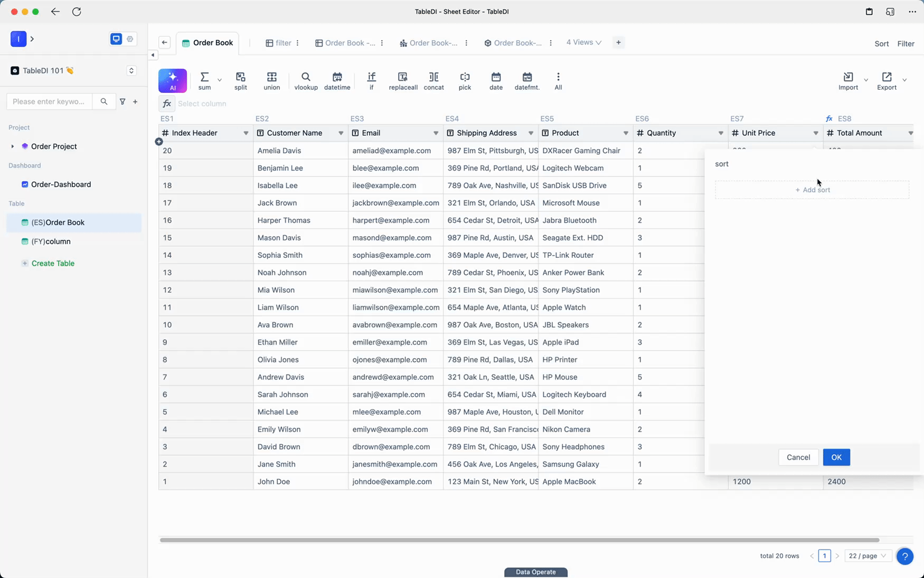The height and width of the screenshot is (578, 924).
Task: Add a new view with plus button
Action: [x=618, y=42]
